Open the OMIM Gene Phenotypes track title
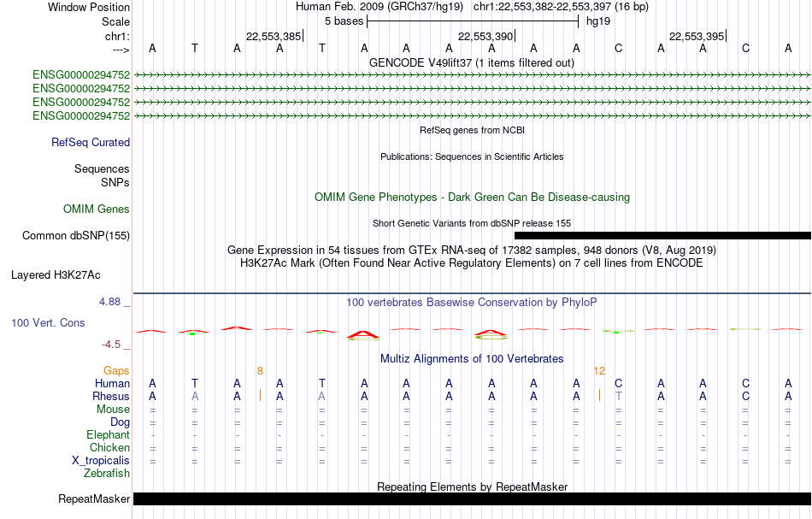812x519 pixels. (472, 197)
